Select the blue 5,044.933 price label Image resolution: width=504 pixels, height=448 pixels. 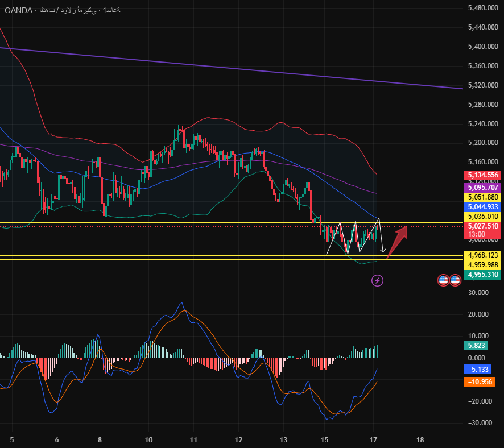(482, 207)
